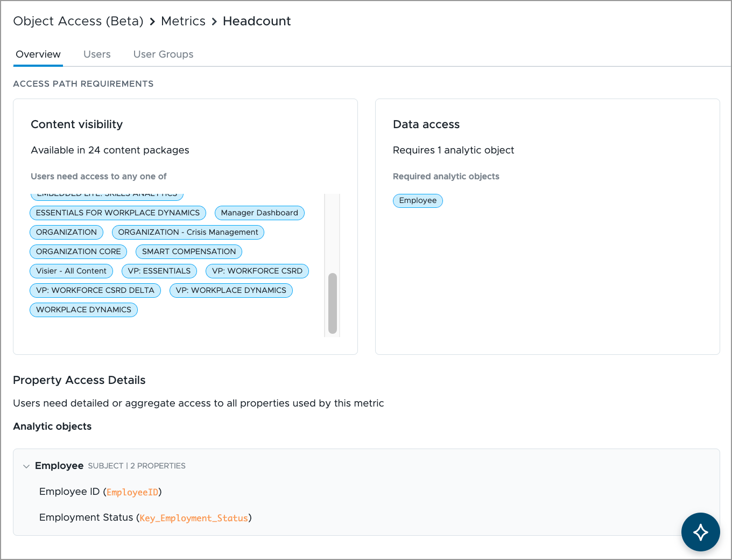This screenshot has height=560, width=732.
Task: Click the ORGANIZATION content package tag
Action: [x=66, y=232]
